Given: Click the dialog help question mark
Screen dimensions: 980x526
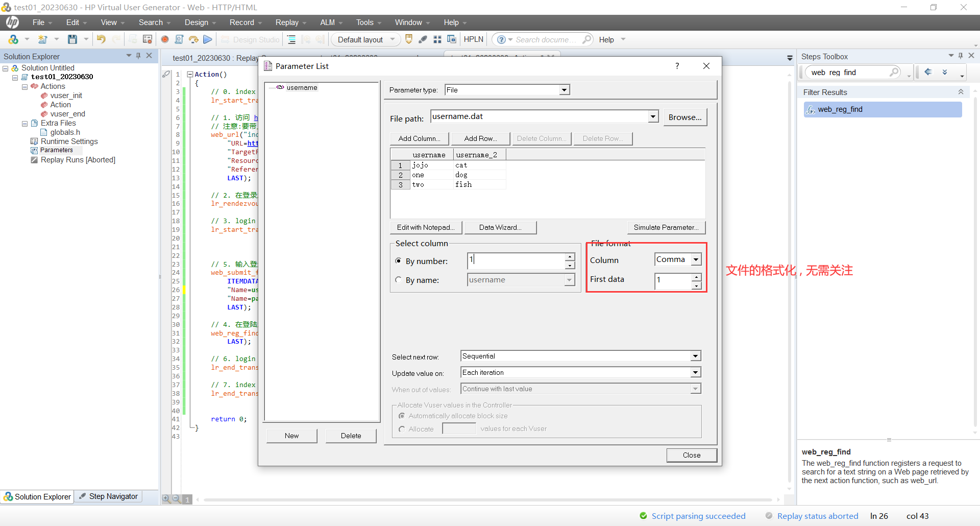Looking at the screenshot, I should point(677,66).
